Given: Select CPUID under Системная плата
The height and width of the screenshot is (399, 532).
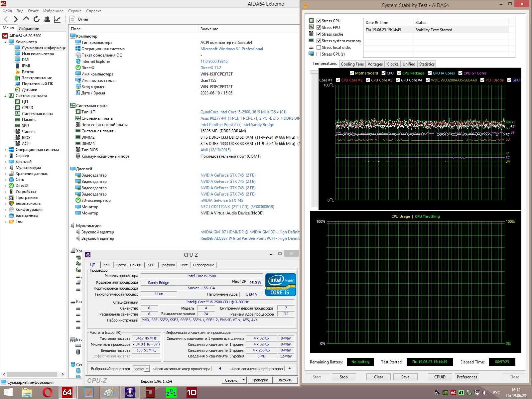Looking at the screenshot, I should pos(28,108).
